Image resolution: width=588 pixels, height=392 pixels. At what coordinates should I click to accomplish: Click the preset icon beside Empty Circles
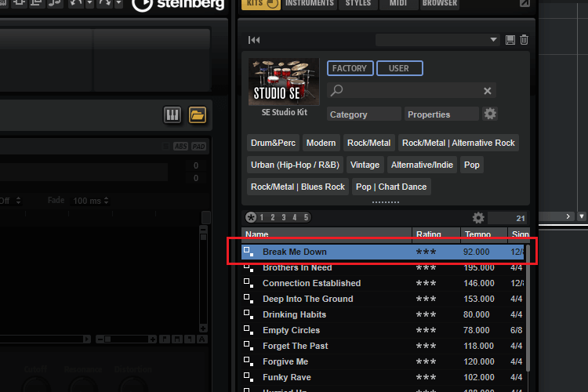pos(249,331)
